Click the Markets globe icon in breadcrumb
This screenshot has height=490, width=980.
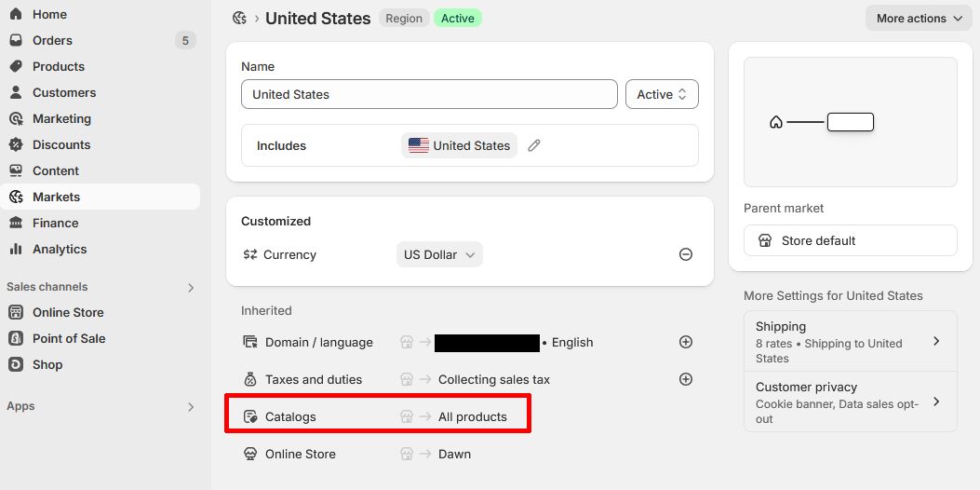click(239, 19)
